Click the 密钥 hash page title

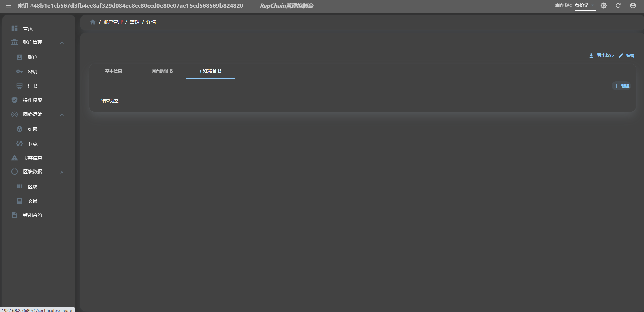[130, 6]
